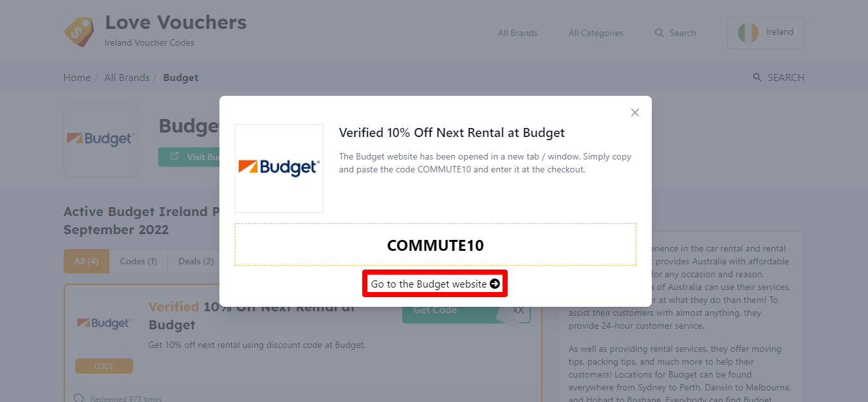This screenshot has width=868, height=402.
Task: Select the Codes (1) tab
Action: click(138, 261)
